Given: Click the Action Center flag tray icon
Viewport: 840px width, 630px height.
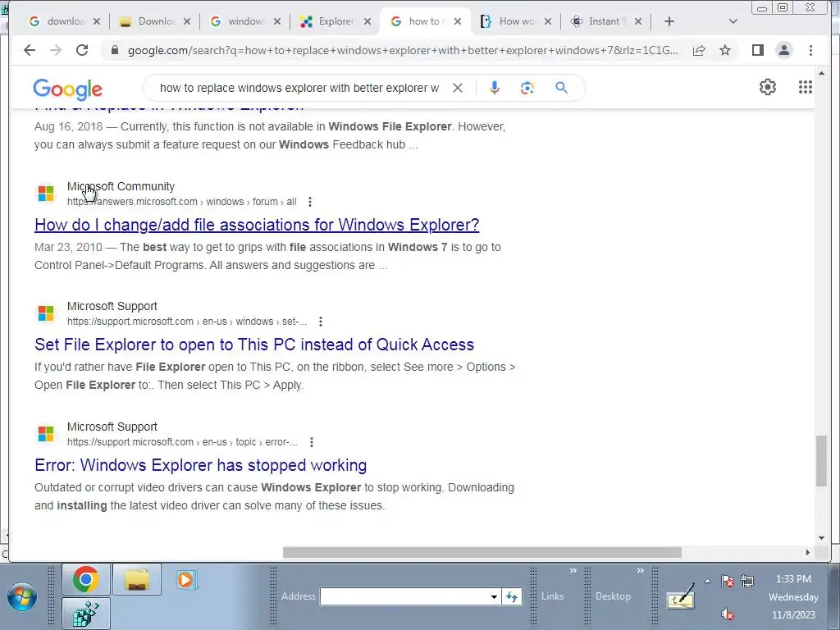Looking at the screenshot, I should (x=728, y=582).
